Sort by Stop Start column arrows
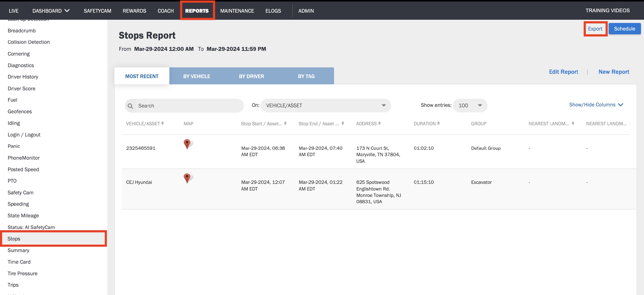 (285, 123)
